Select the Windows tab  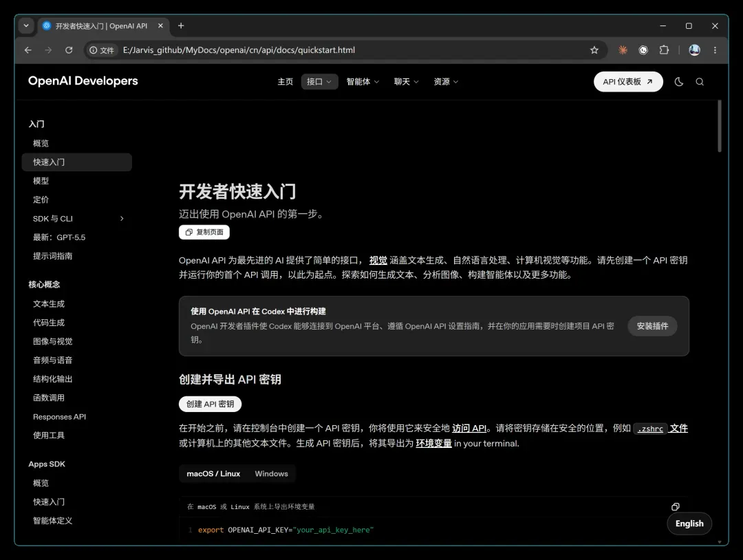click(272, 474)
